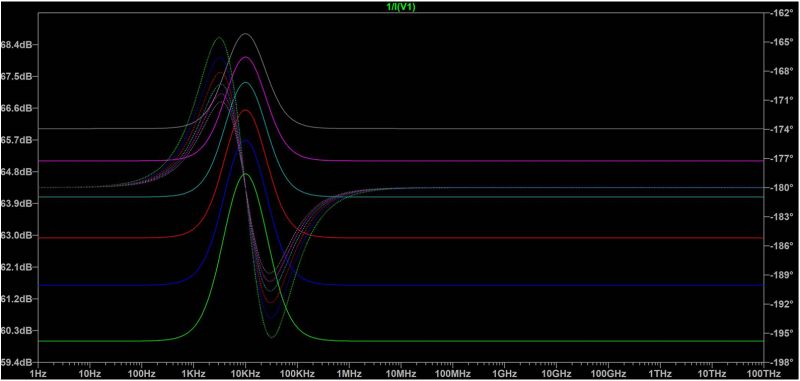Click the 10THz frequency axis label
Image resolution: width=800 pixels, height=381 pixels.
pos(712,374)
